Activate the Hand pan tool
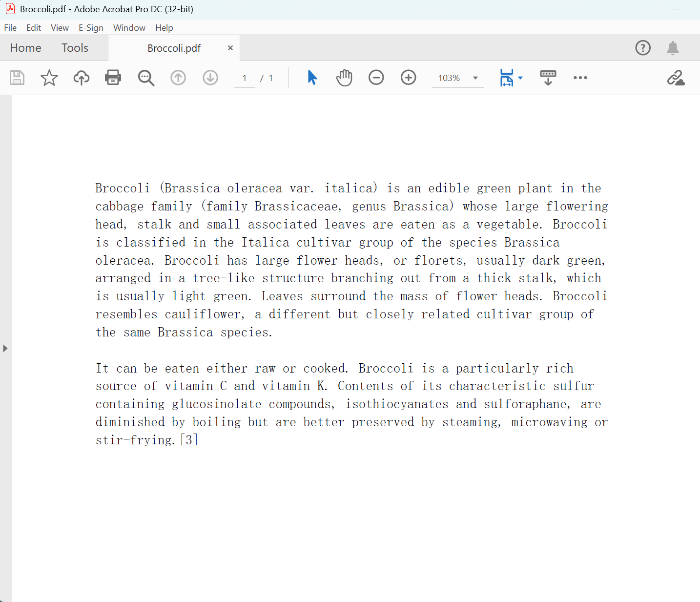The width and height of the screenshot is (700, 602). coord(344,78)
